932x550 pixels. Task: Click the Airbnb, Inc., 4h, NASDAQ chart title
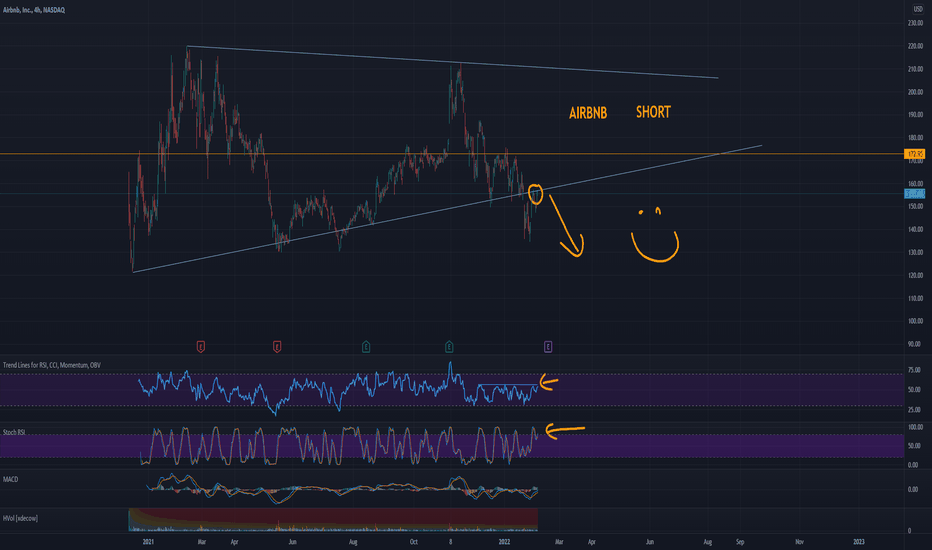click(34, 10)
